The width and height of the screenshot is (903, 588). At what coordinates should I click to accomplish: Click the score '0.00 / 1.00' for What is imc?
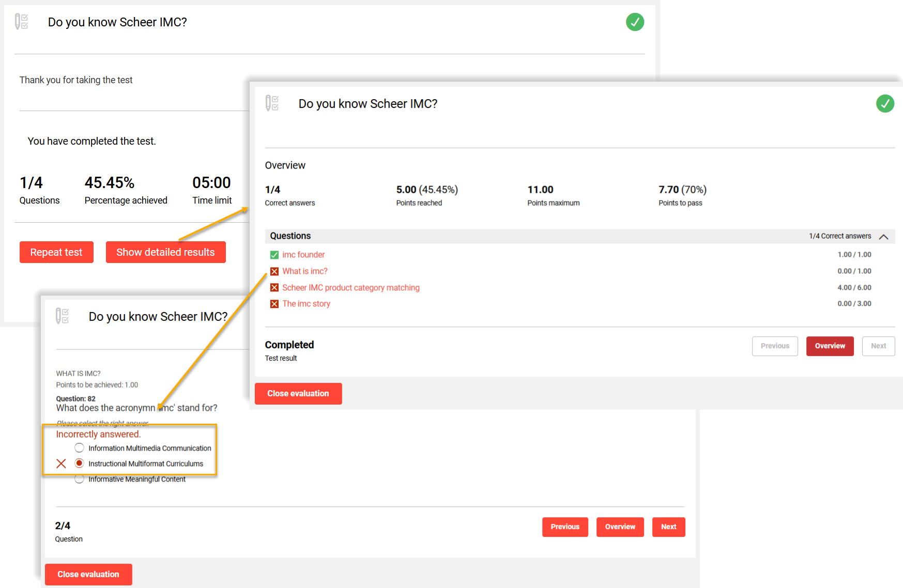854,271
